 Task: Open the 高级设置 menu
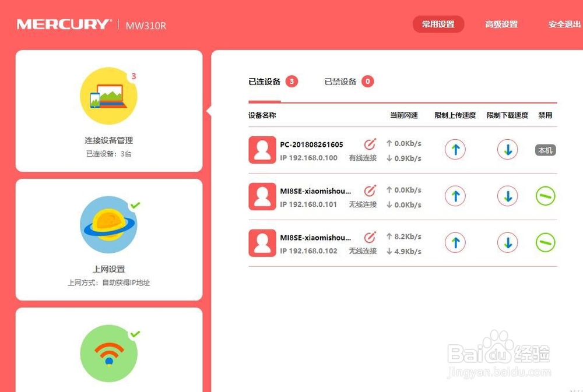(x=501, y=24)
